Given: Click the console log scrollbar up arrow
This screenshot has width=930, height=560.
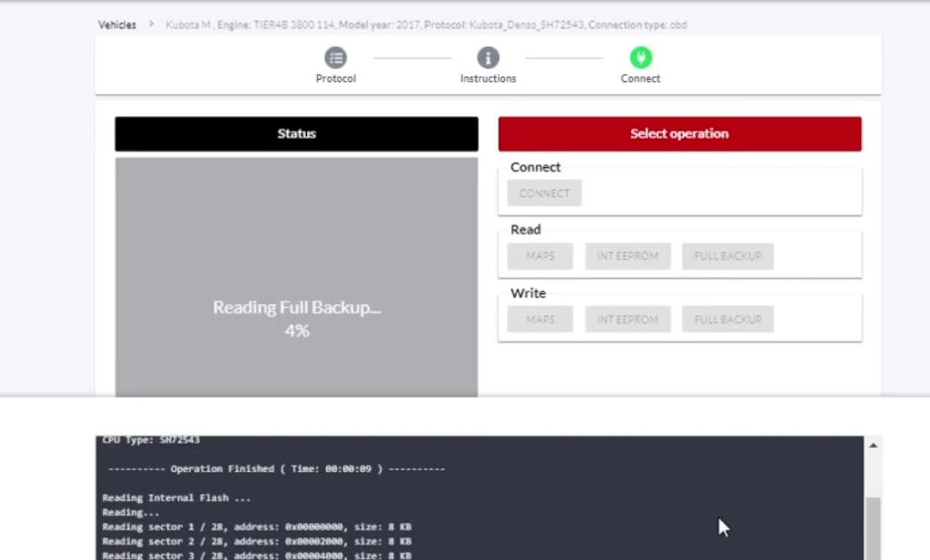Looking at the screenshot, I should (873, 446).
